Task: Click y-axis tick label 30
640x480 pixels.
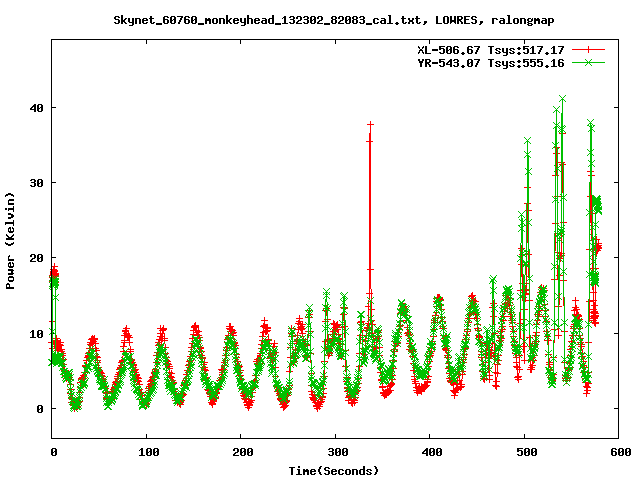Action: pos(36,183)
